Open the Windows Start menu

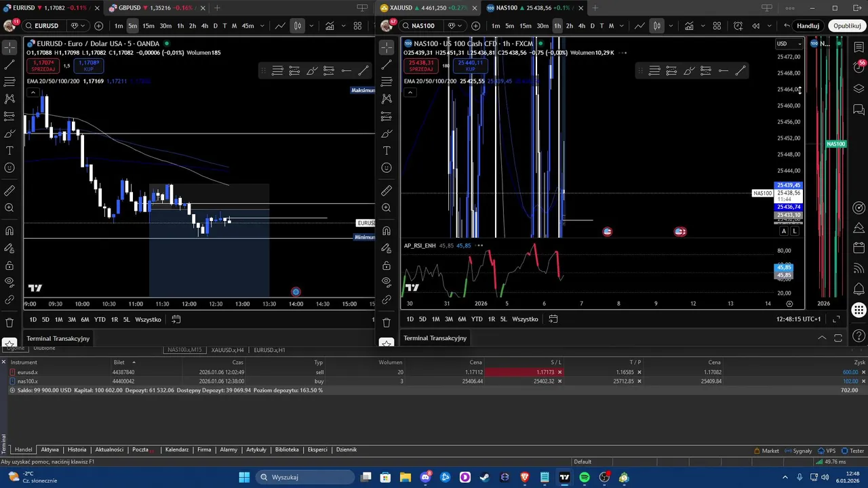coord(244,477)
